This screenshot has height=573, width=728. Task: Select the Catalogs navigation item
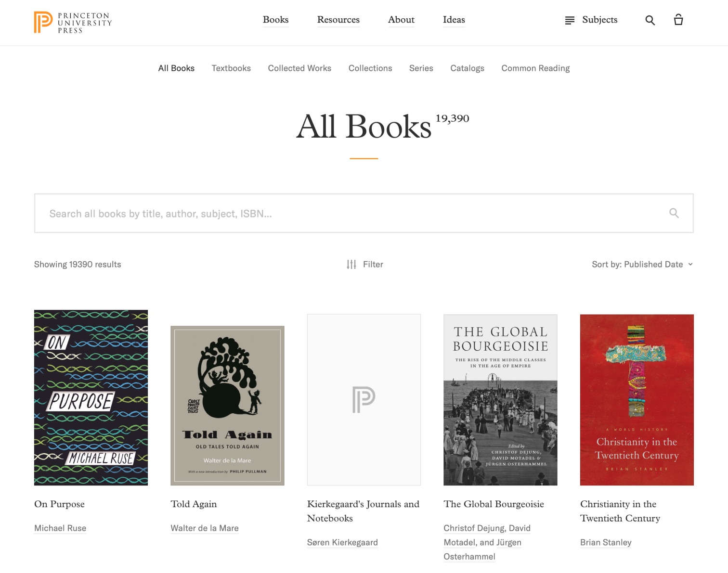pos(467,68)
